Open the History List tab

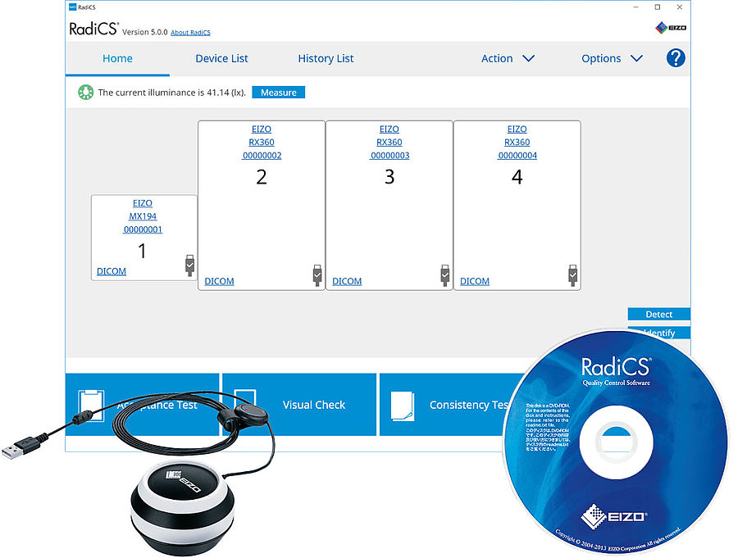point(326,58)
